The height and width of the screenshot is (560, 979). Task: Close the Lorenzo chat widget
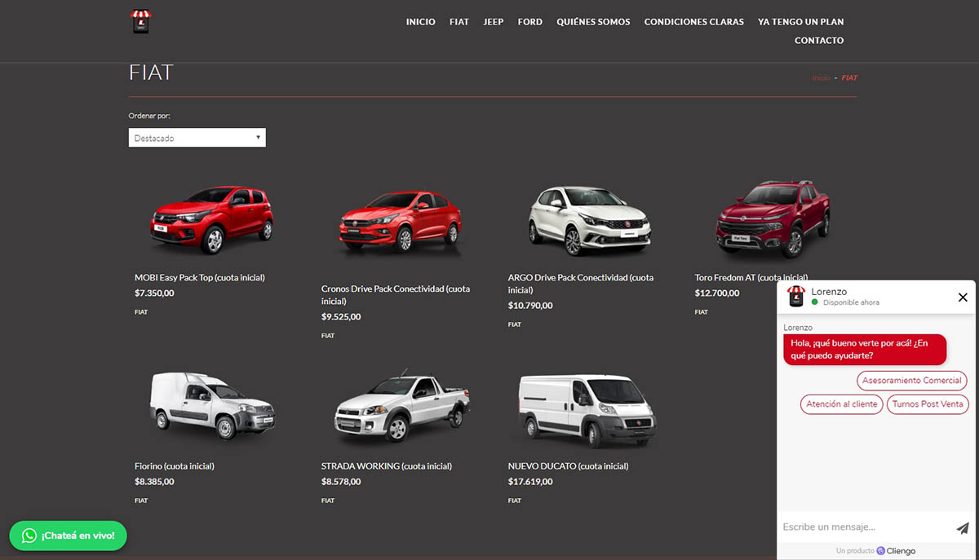(963, 298)
